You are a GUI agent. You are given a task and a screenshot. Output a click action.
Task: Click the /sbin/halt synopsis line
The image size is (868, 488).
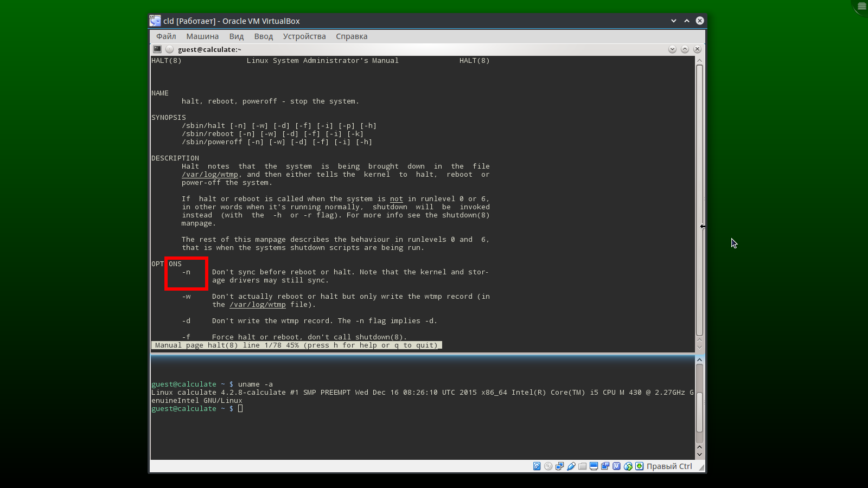point(279,126)
